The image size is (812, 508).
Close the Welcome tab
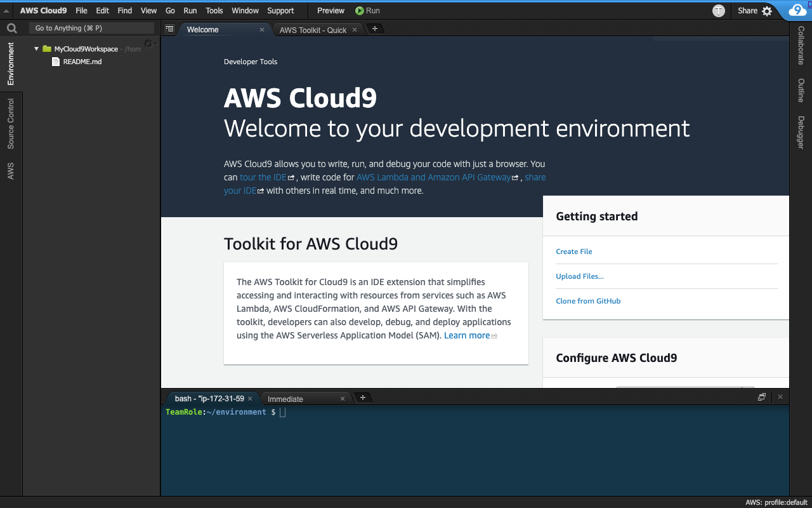(262, 30)
